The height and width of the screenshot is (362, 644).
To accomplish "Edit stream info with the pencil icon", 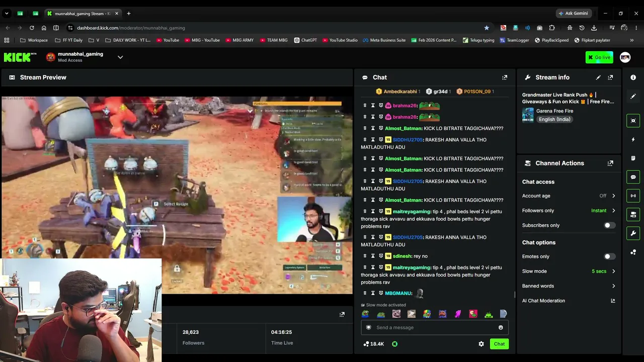I will pyautogui.click(x=598, y=77).
